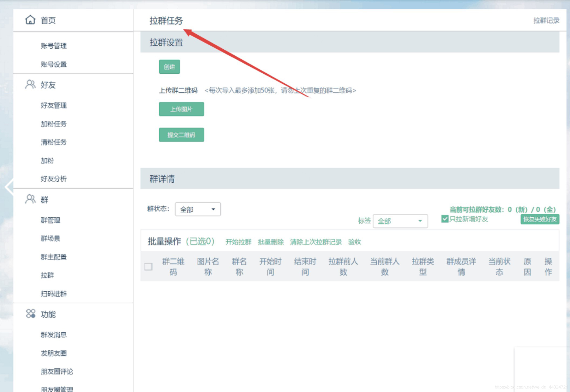Viewport: 570px width, 392px height.
Task: Open 群场景 menu item
Action: [x=50, y=238]
